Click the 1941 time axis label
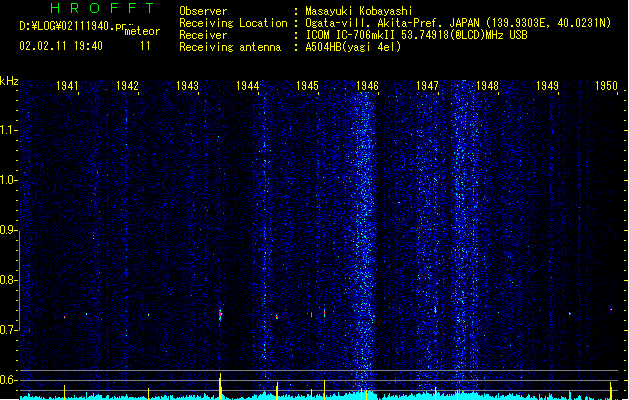The image size is (629, 400). click(67, 85)
